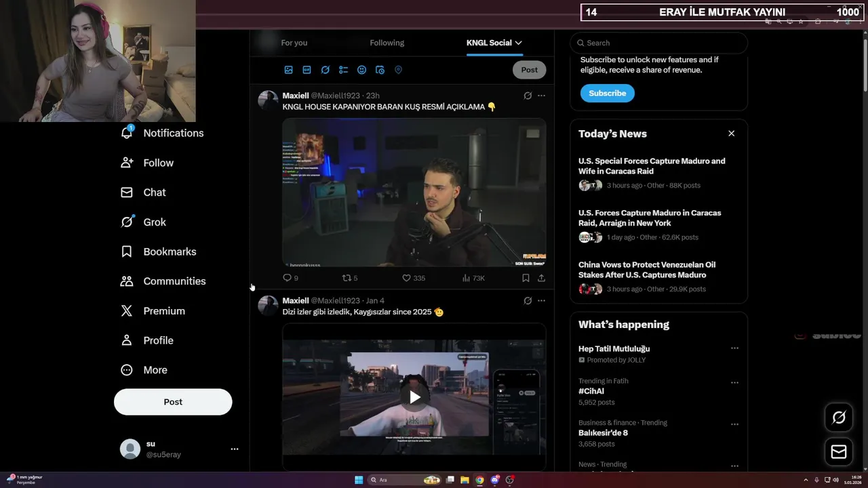Open the emoji picker in composer

coord(361,70)
